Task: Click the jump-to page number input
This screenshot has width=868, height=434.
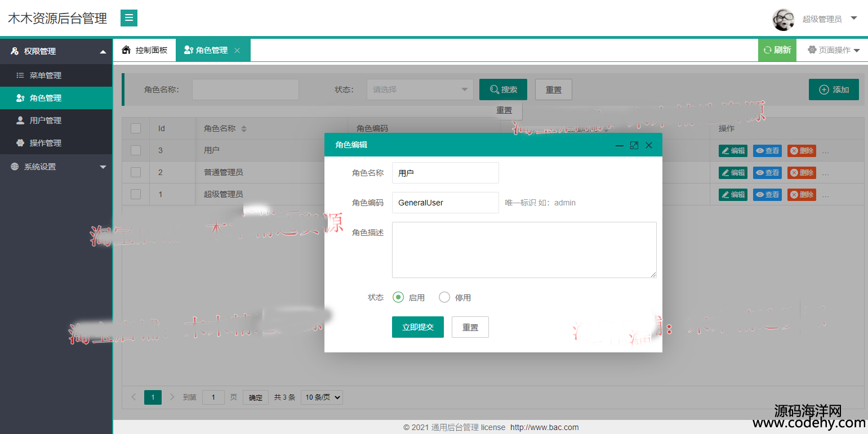Action: [x=213, y=397]
